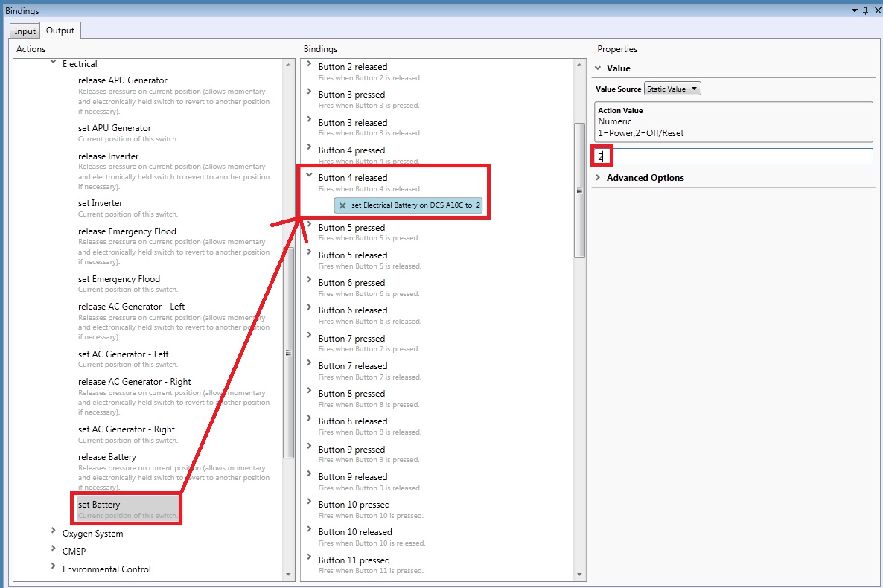Expand the Button 3 released binding

click(309, 119)
